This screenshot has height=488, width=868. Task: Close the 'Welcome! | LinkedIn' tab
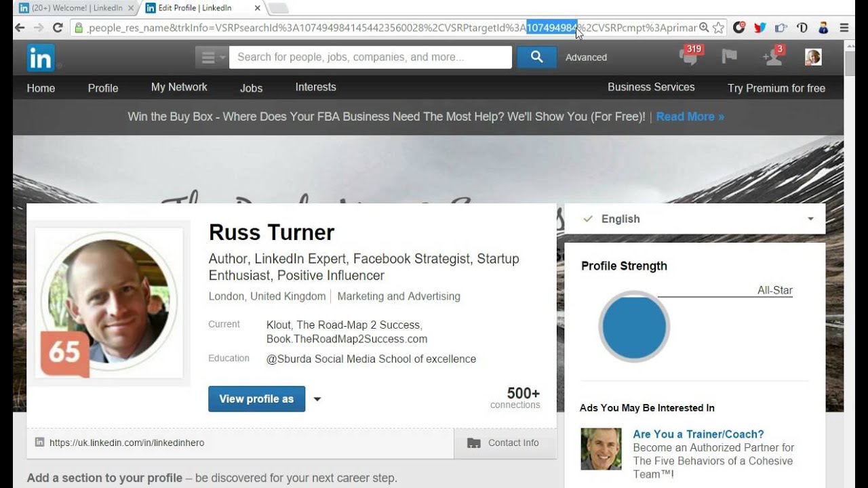131,8
